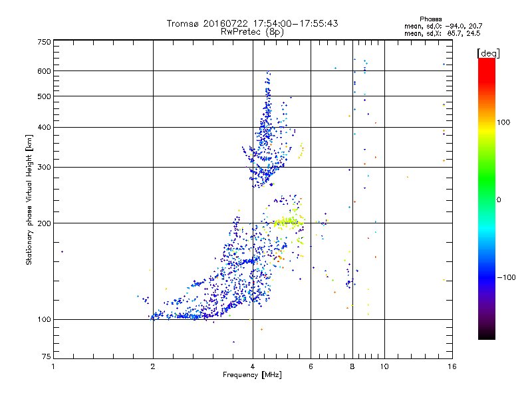Click the colorbar '-100' tick label
Viewport: 532px width, 399px height.
coord(506,277)
